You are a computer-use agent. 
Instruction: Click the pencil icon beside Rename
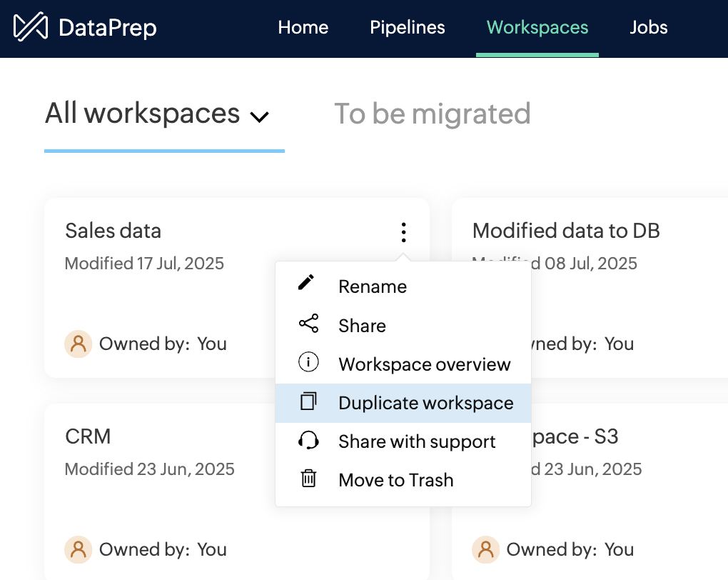pyautogui.click(x=307, y=284)
